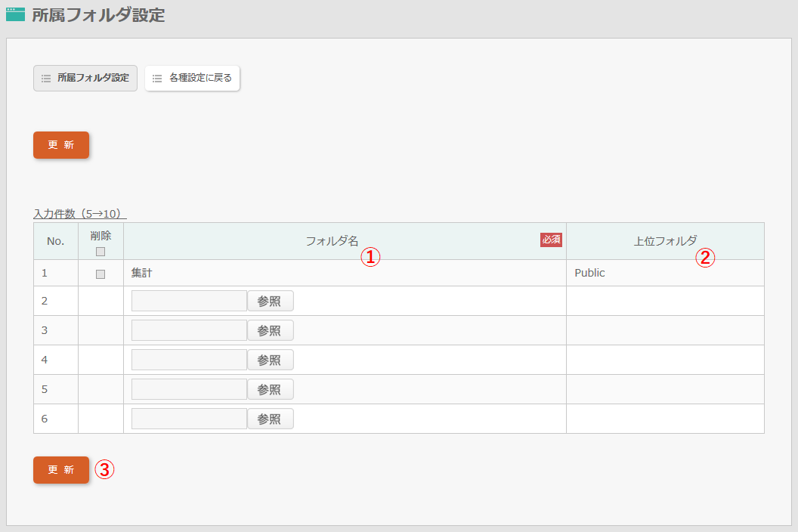798x532 pixels.
Task: Click the 各種設定に戻る list icon
Action: pos(157,78)
